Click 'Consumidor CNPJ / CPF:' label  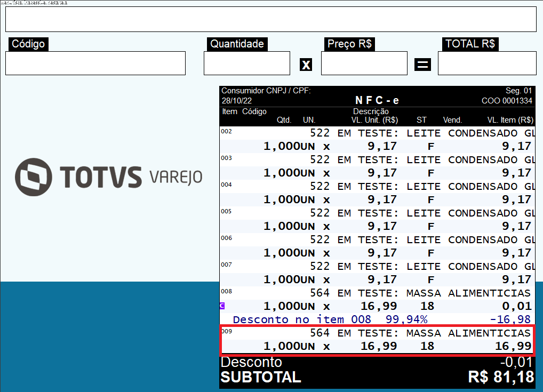[266, 91]
